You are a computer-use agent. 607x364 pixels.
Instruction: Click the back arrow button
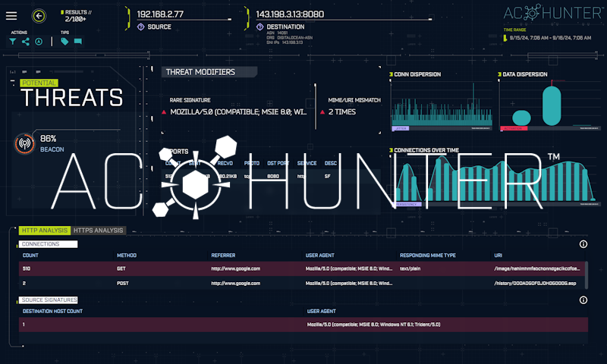pos(39,15)
